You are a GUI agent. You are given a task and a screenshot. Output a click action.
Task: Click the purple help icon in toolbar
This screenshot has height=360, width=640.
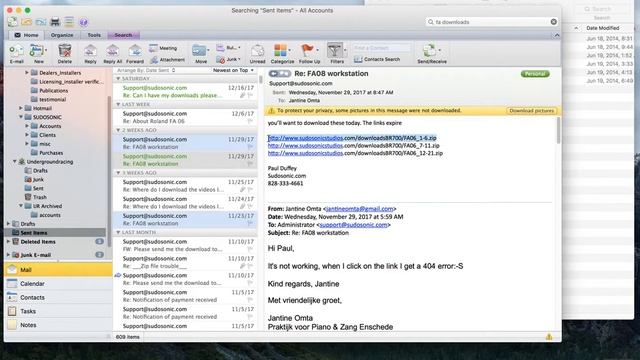point(83,22)
